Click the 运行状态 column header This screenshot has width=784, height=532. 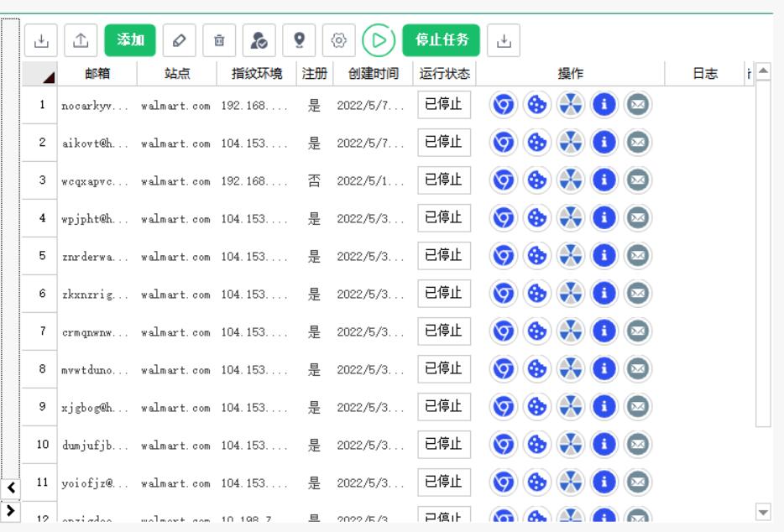[445, 74]
